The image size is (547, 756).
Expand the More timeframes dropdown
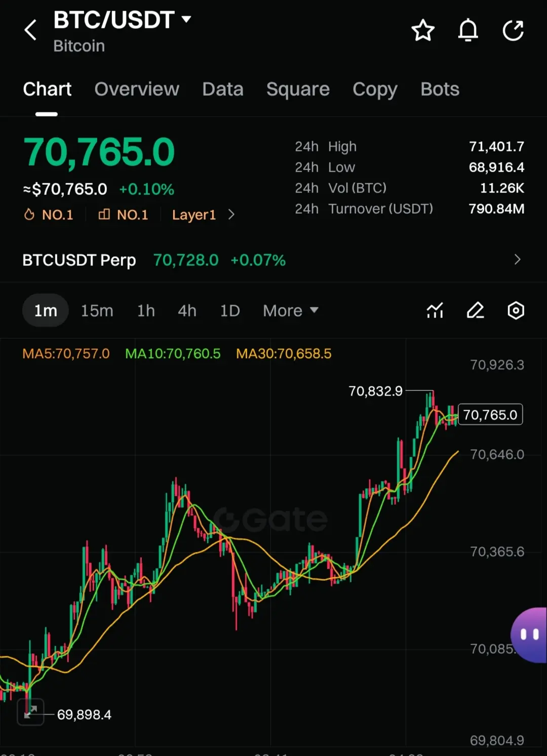pos(291,310)
